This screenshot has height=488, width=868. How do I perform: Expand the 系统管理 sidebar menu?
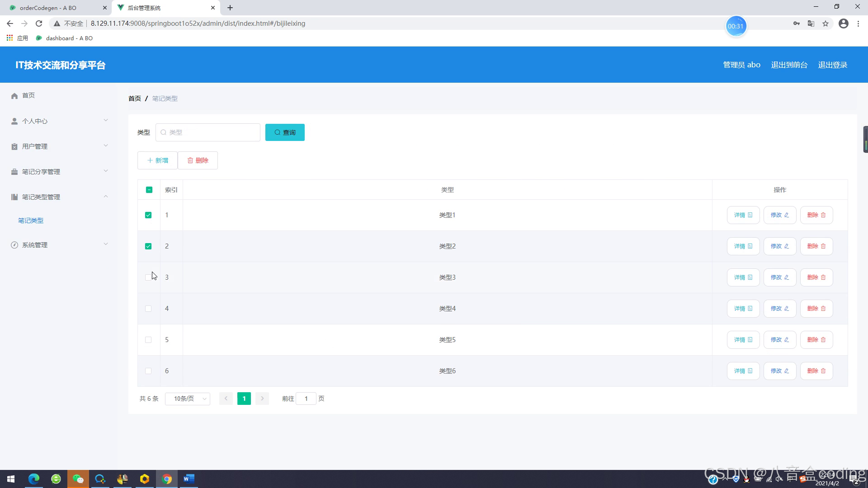tap(59, 245)
